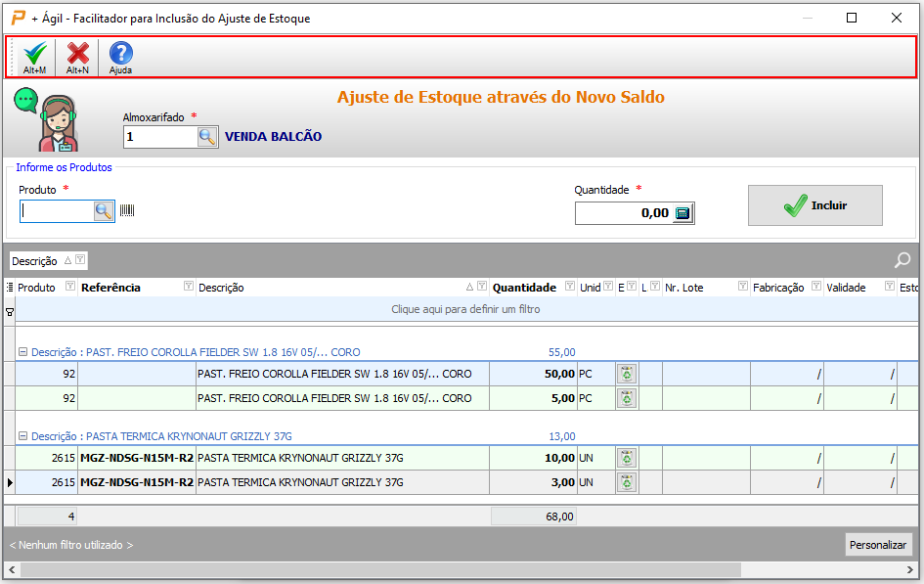This screenshot has width=924, height=584.
Task: Click the barcode reader icon
Action: pos(127,210)
